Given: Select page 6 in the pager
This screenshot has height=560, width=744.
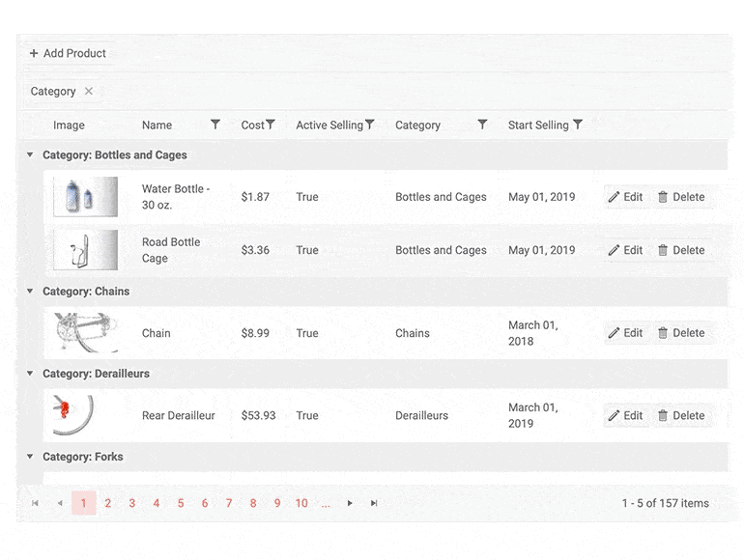Looking at the screenshot, I should pos(205,503).
